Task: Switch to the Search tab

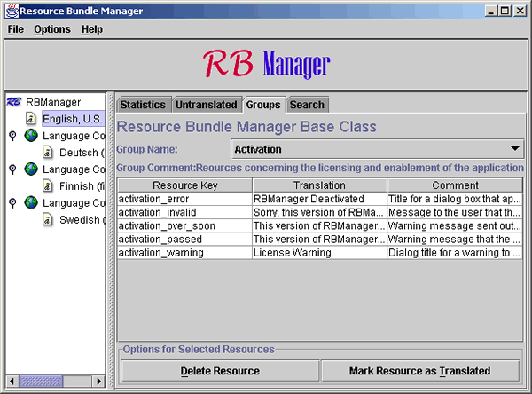Action: point(307,105)
